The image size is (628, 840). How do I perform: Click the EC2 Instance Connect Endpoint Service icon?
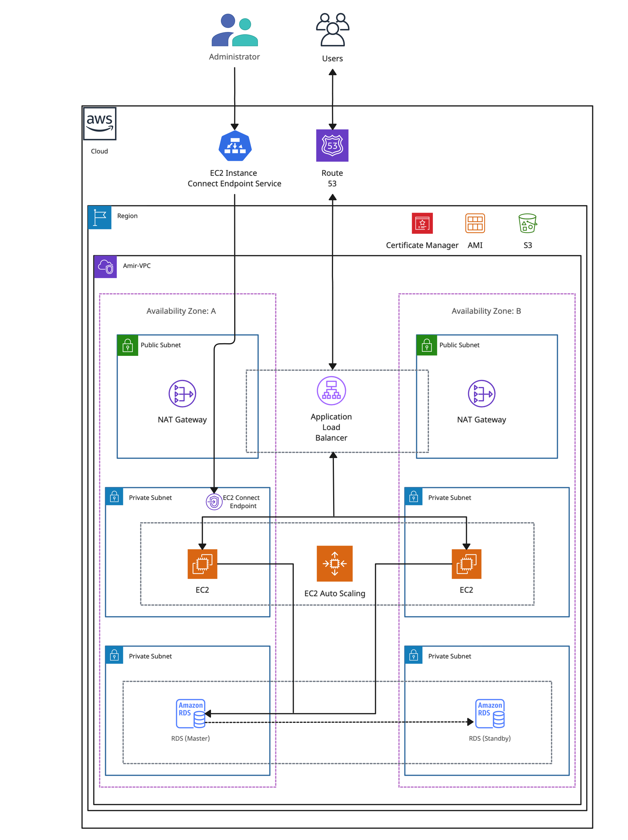(235, 145)
